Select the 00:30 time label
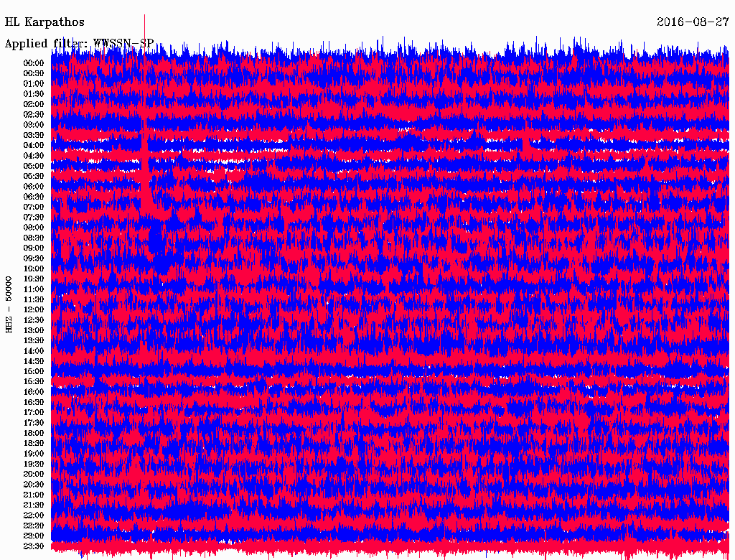 [34, 74]
